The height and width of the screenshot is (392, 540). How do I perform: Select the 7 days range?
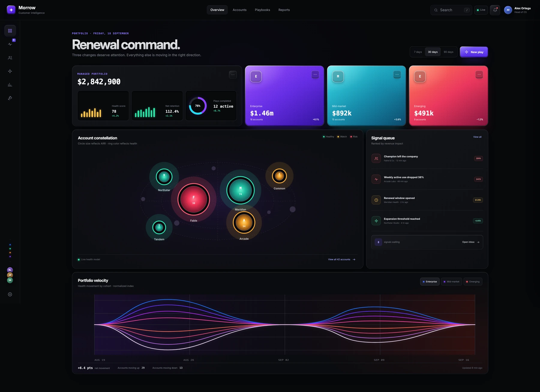click(x=418, y=52)
